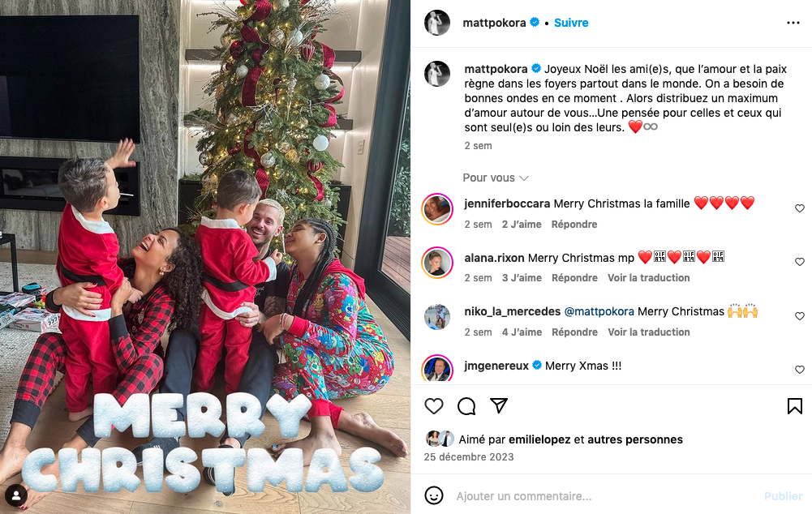Open the three-dot more options menu
Screen dimensions: 812x514
click(x=793, y=23)
